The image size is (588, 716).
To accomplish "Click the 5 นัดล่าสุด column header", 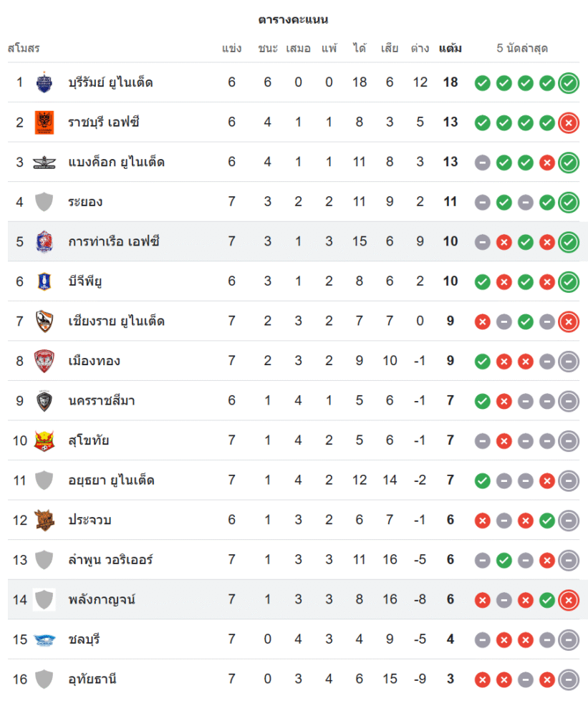I will coord(522,49).
